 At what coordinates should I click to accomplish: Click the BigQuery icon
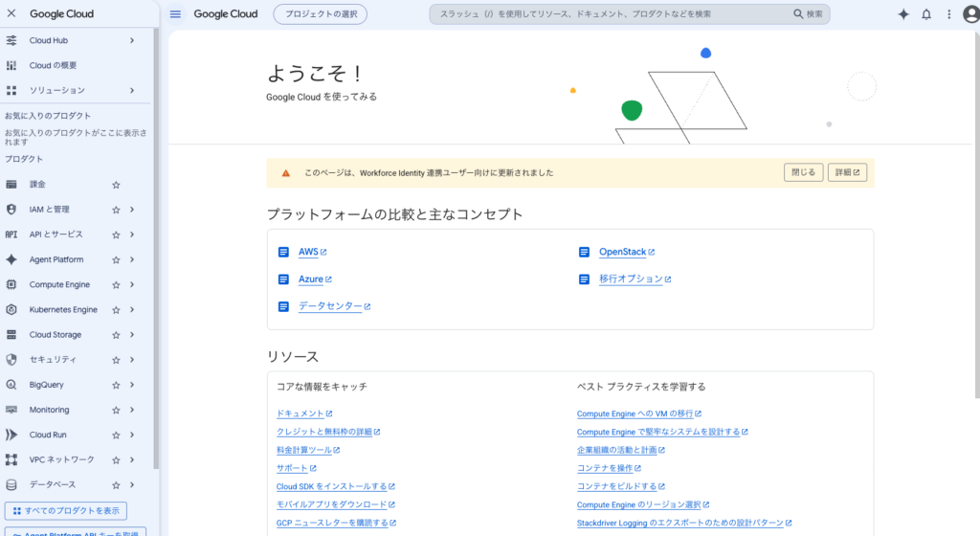(11, 385)
